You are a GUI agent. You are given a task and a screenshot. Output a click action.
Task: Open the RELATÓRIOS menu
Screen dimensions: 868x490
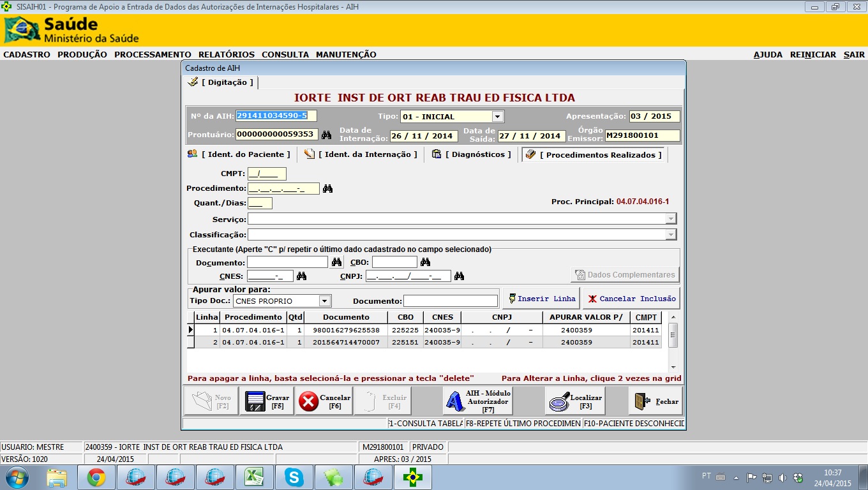pyautogui.click(x=226, y=55)
